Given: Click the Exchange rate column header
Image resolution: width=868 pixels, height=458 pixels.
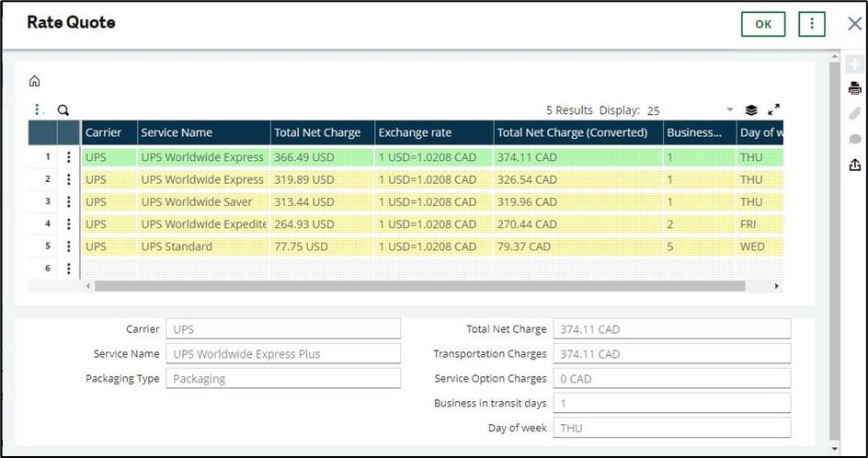Looking at the screenshot, I should 434,133.
